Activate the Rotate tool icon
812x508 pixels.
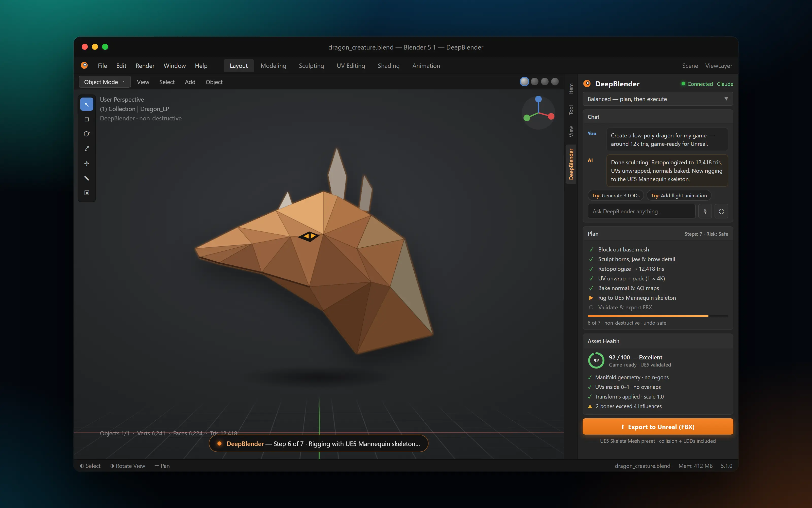pyautogui.click(x=87, y=134)
